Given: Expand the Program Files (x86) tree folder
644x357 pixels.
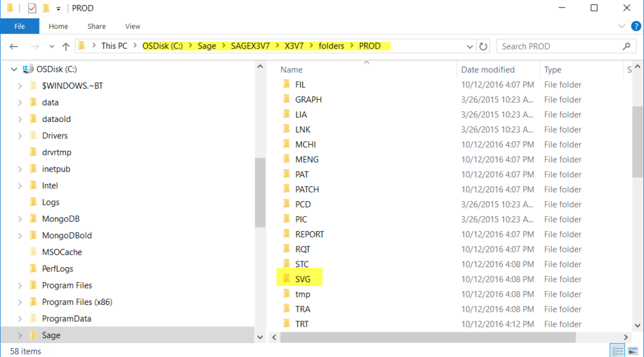Looking at the screenshot, I should click(19, 302).
